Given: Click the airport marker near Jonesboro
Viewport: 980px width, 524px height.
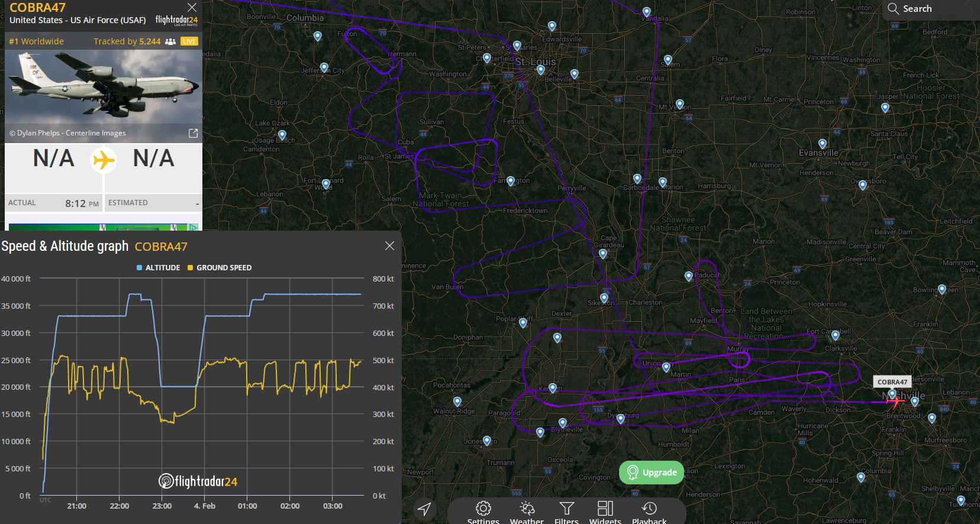Looking at the screenshot, I should point(486,441).
